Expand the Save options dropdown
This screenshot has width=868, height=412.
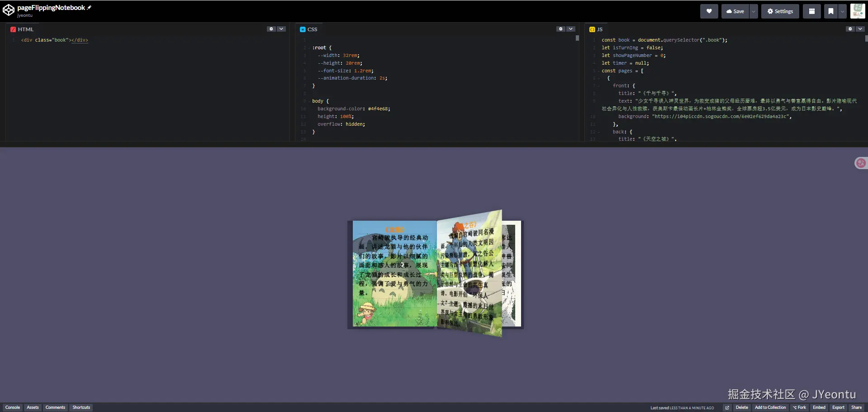[x=754, y=11]
